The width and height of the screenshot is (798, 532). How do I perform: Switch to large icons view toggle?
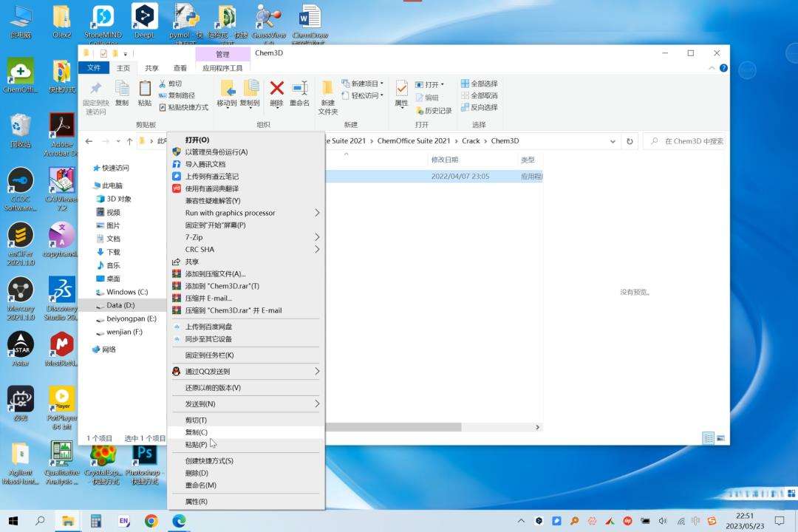click(720, 438)
